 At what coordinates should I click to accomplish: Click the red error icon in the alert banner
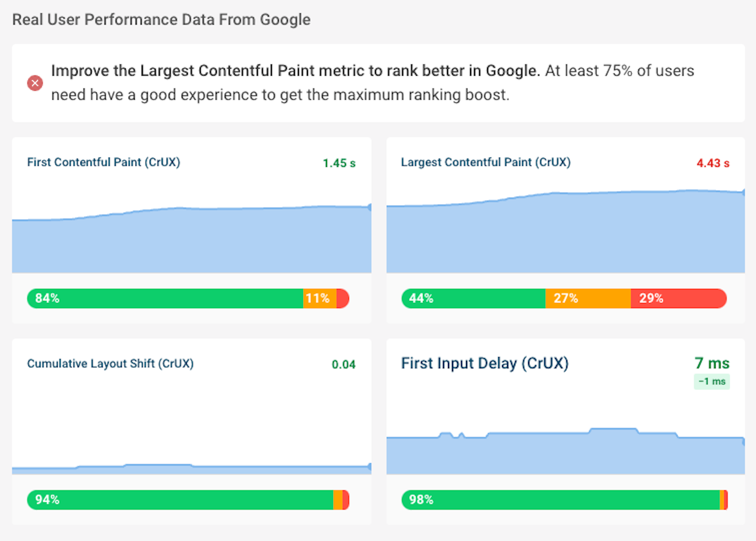click(x=35, y=83)
